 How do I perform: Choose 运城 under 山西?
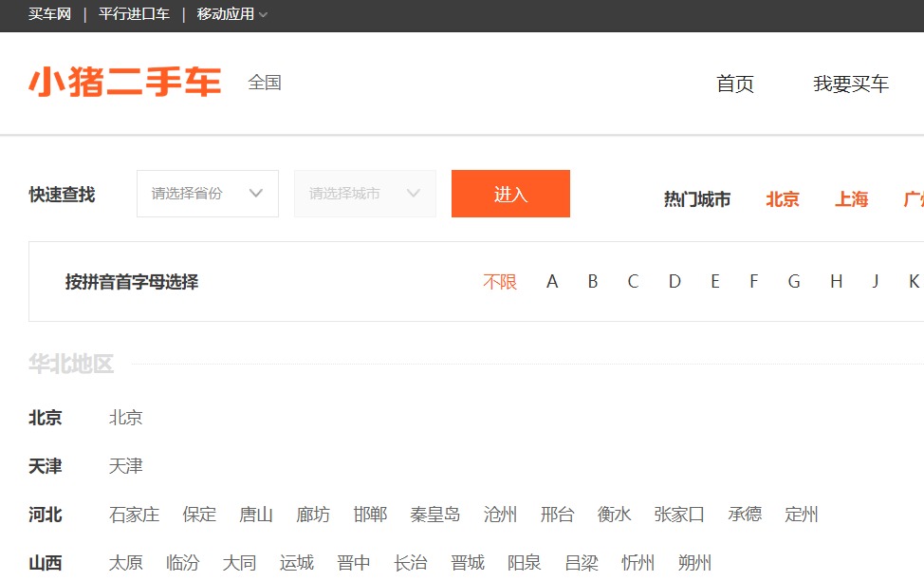coord(296,563)
